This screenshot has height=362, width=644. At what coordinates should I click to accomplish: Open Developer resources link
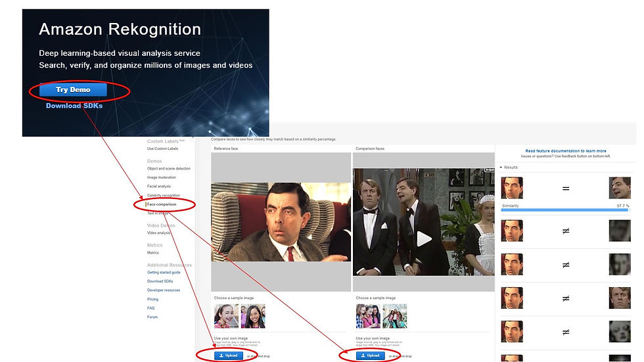point(164,290)
